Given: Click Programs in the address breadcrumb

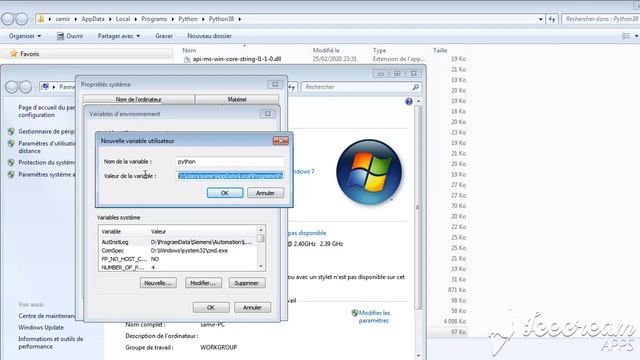Looking at the screenshot, I should pyautogui.click(x=154, y=19).
